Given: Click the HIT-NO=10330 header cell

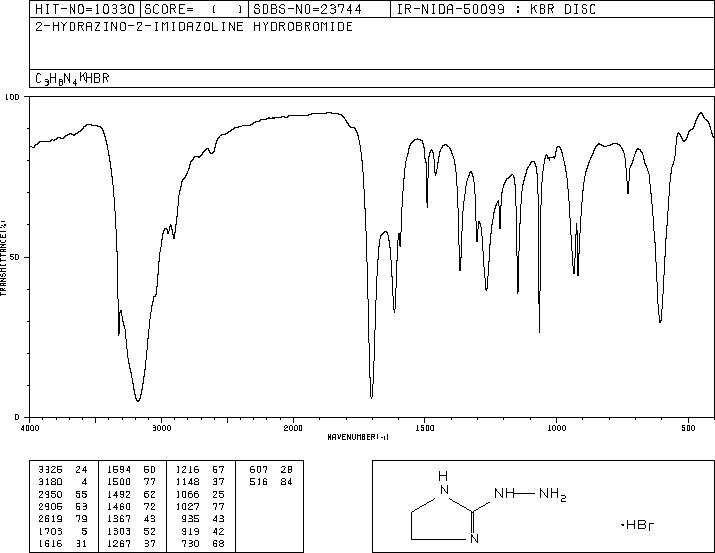Looking at the screenshot, I should point(85,9).
